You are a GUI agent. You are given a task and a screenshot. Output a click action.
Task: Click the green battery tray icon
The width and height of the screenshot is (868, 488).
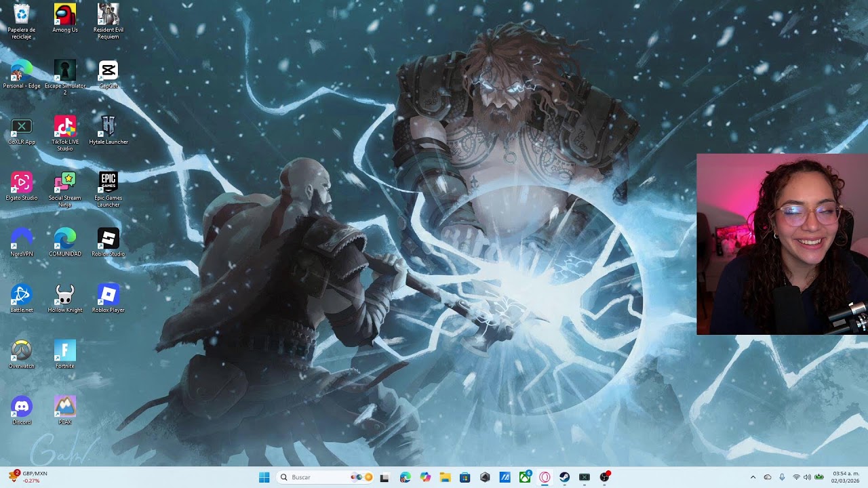(x=819, y=477)
